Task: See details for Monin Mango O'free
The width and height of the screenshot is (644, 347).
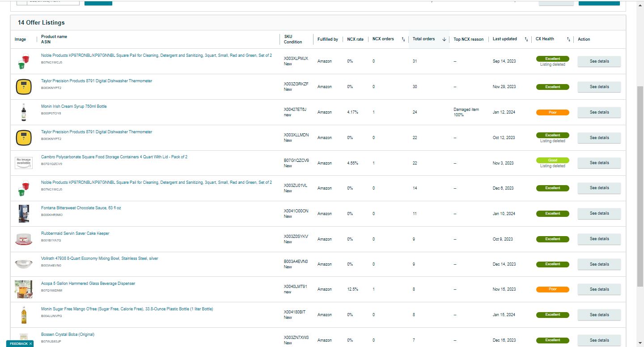Action: point(599,315)
